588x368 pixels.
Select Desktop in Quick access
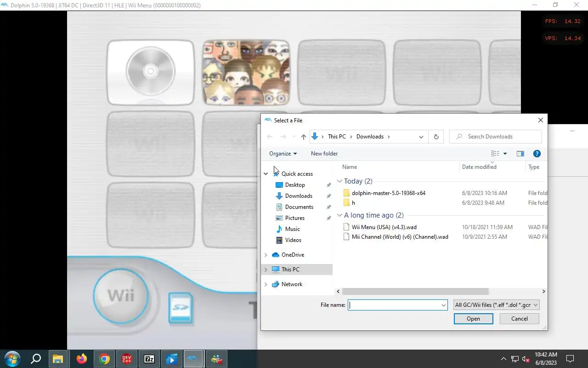(x=295, y=185)
